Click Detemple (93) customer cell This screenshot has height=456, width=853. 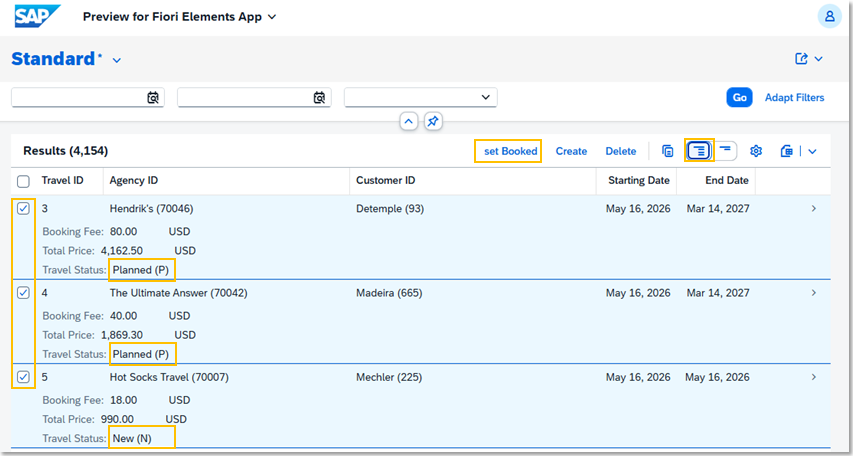pyautogui.click(x=390, y=209)
